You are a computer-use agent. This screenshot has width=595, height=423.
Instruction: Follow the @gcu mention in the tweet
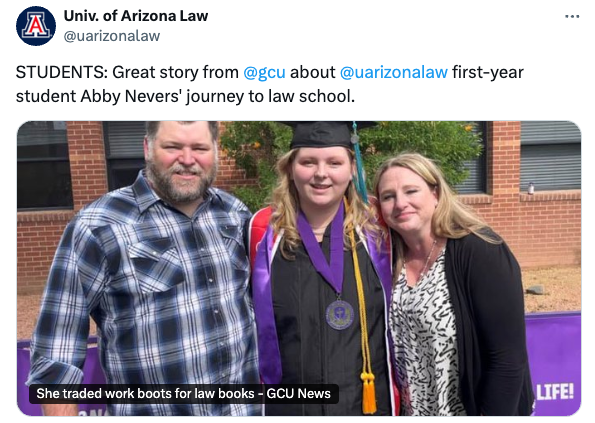click(264, 72)
